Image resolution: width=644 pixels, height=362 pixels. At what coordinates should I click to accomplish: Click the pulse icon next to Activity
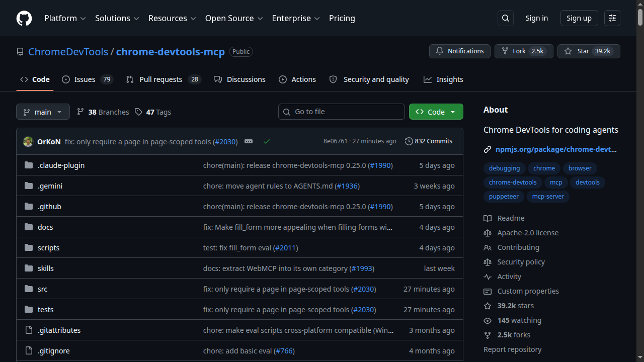(x=488, y=277)
